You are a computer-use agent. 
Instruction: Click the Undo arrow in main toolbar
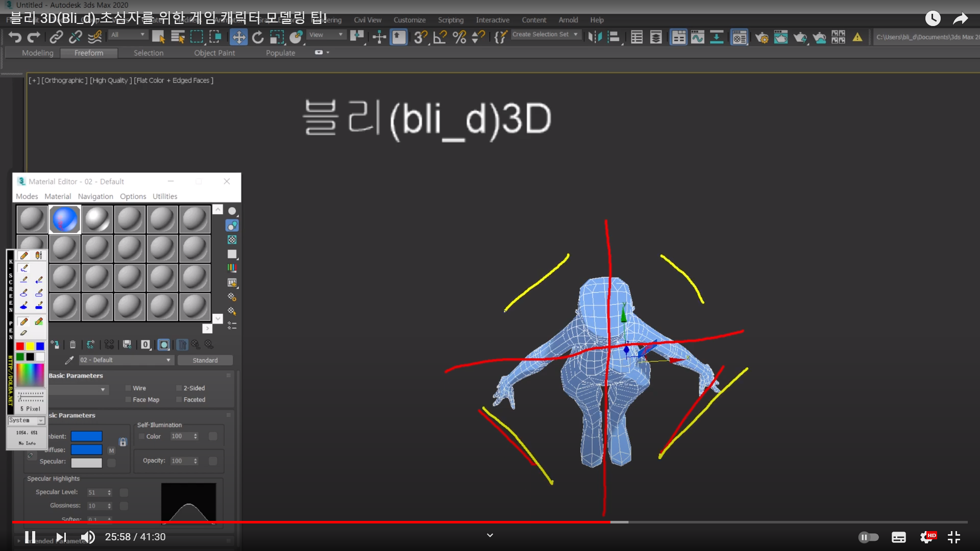click(15, 37)
